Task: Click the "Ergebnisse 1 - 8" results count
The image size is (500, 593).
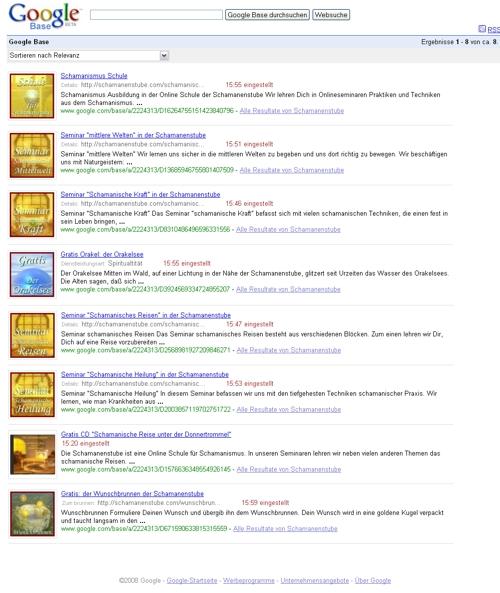Action: tap(459, 42)
